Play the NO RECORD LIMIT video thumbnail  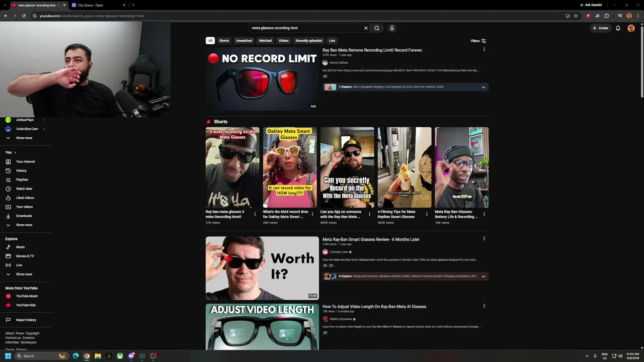[262, 79]
